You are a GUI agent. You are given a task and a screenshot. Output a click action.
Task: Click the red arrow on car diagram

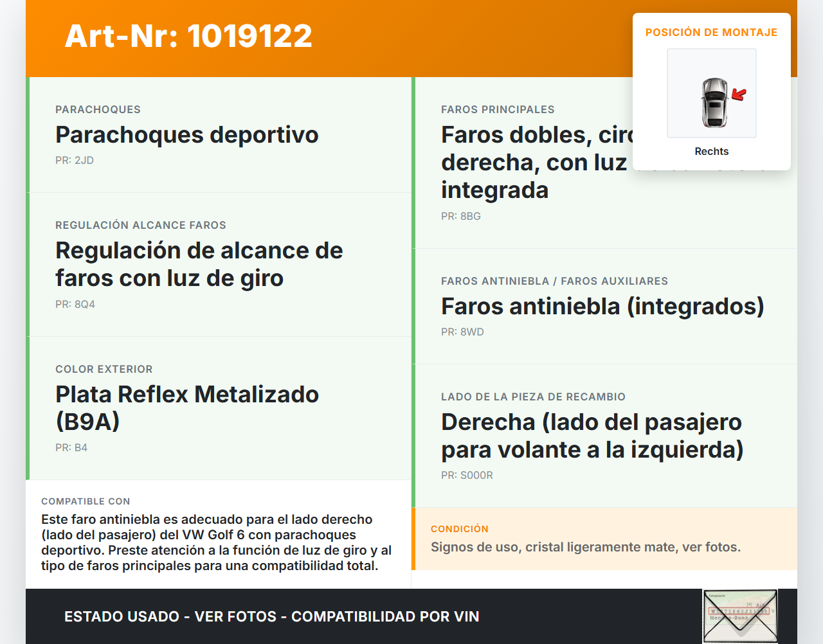tap(739, 95)
